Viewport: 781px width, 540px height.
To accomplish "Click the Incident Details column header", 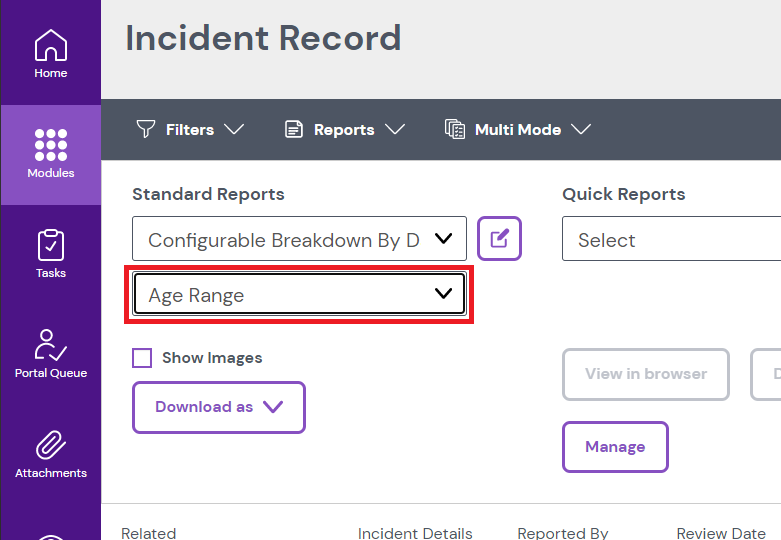I will (x=415, y=533).
